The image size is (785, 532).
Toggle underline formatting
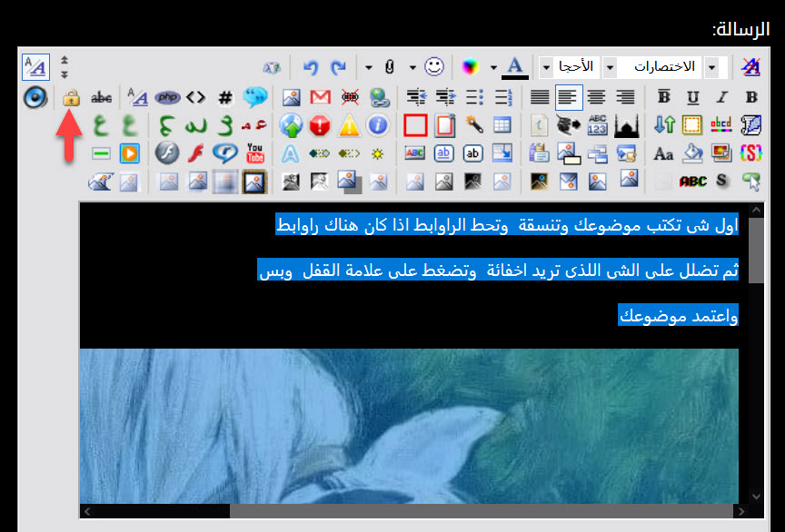[692, 96]
